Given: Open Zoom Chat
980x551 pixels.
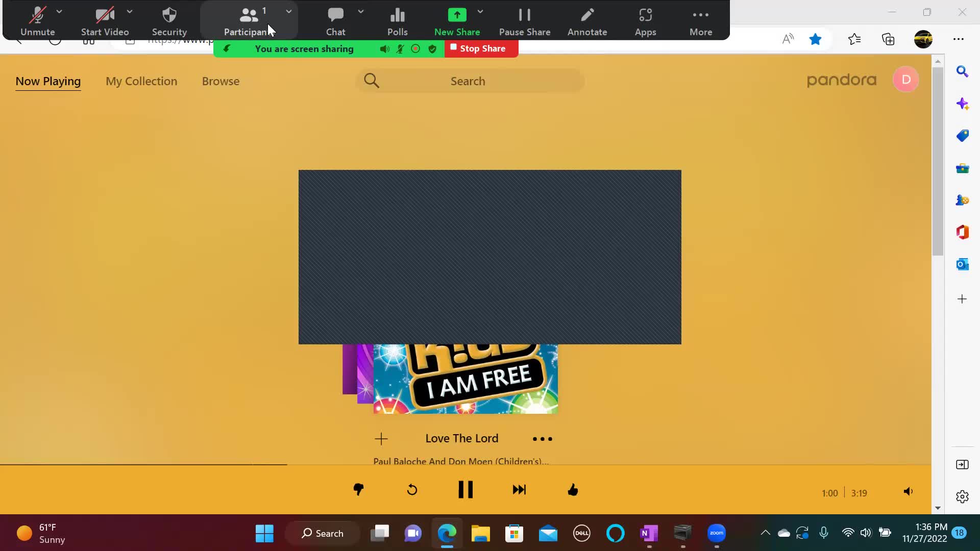Looking at the screenshot, I should coord(335,21).
